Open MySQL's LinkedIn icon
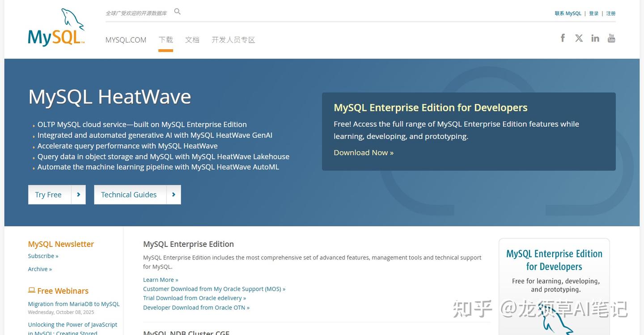Viewport: 644px width, 335px height. tap(595, 38)
